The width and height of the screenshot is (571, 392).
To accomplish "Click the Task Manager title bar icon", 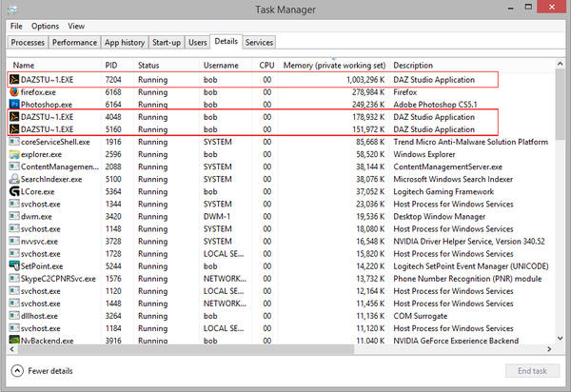I will tap(12, 9).
